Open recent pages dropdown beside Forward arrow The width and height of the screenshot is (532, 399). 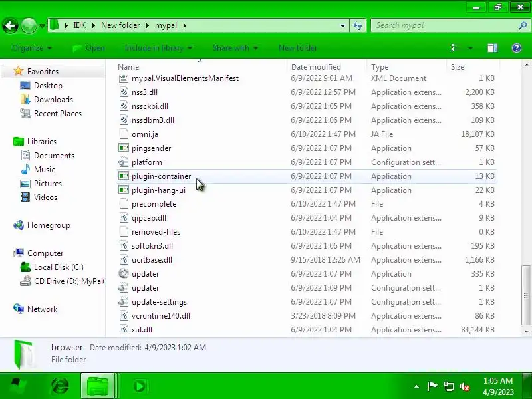[x=42, y=26]
